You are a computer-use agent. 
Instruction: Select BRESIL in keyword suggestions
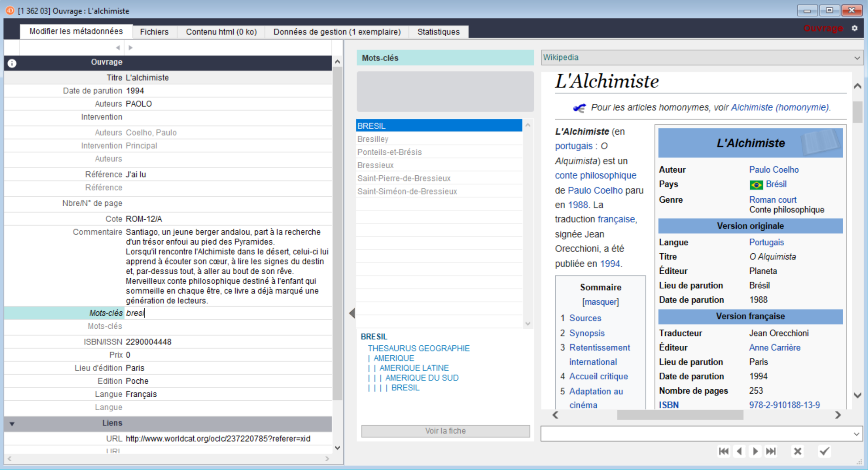click(439, 126)
